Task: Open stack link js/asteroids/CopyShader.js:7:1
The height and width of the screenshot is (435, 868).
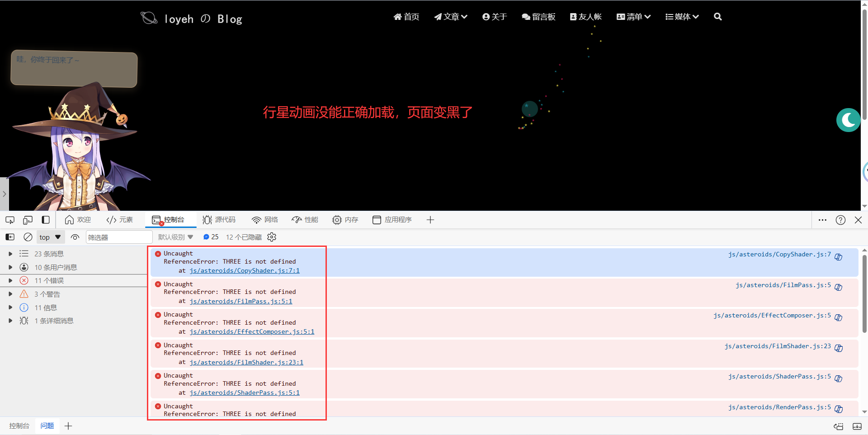Action: click(245, 270)
